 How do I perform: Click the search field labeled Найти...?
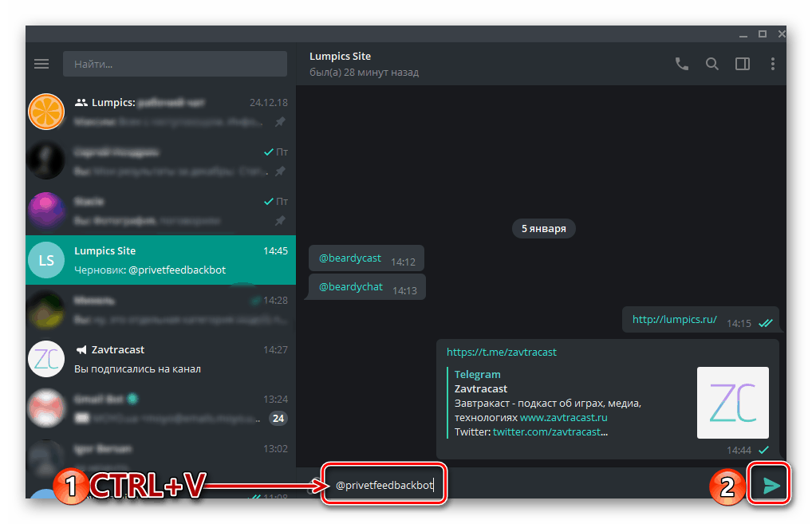175,64
